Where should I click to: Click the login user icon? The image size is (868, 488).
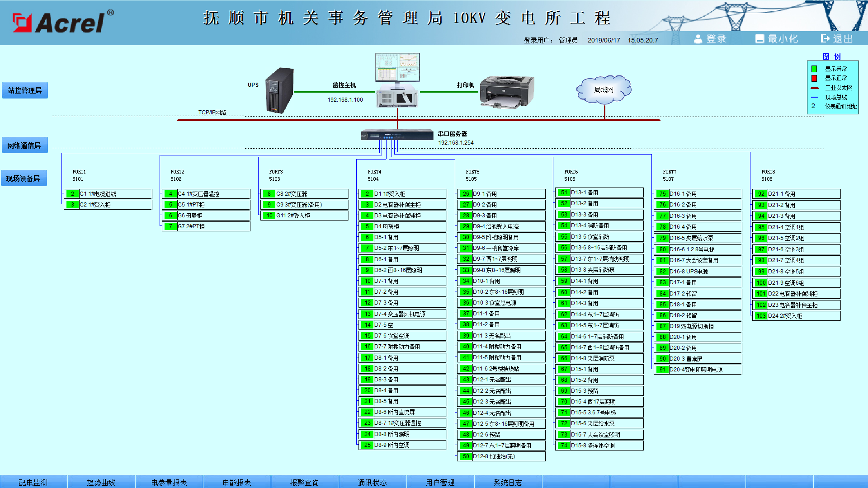tap(698, 39)
